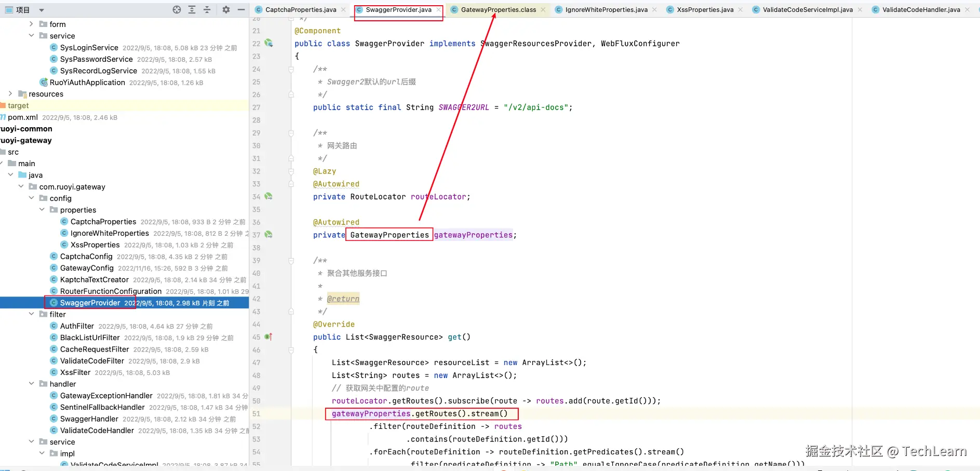Fold the 网关路由 comment at line 29
980x471 pixels.
point(291,133)
